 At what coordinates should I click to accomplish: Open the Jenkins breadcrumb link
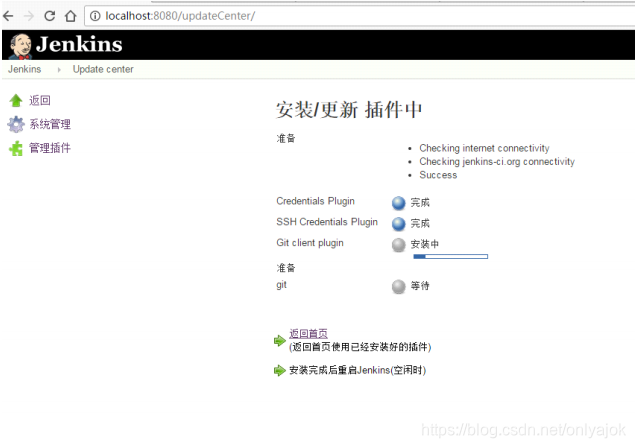point(25,69)
